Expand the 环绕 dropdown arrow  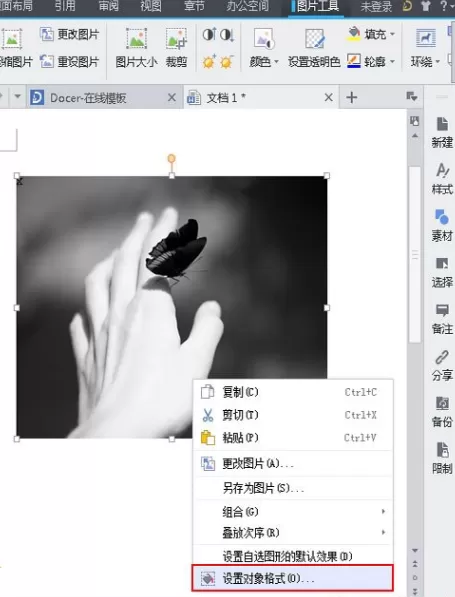tap(437, 62)
